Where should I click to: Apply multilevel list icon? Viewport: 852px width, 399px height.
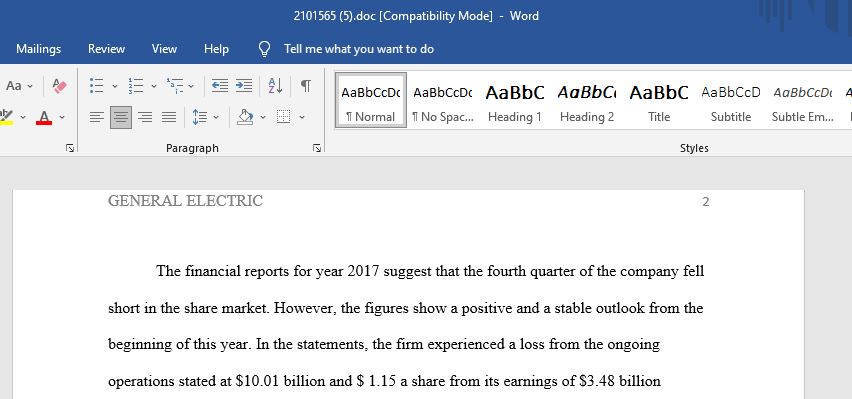click(175, 85)
